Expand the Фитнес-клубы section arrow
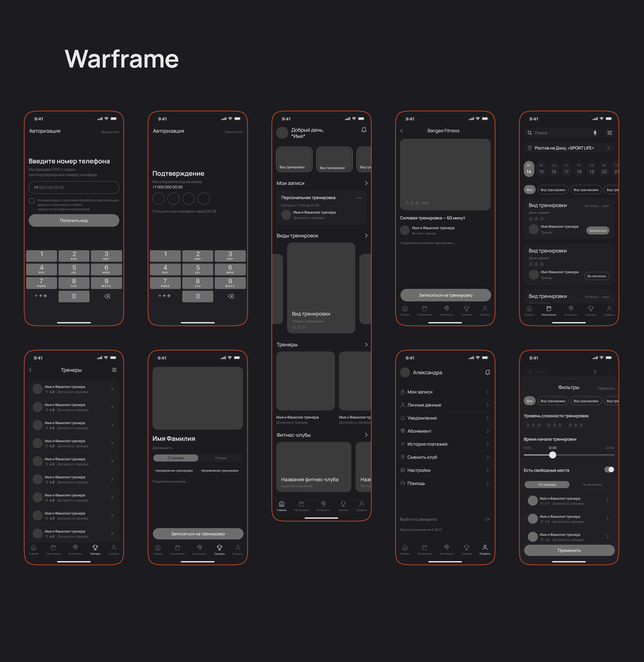The width and height of the screenshot is (644, 662). coord(366,435)
